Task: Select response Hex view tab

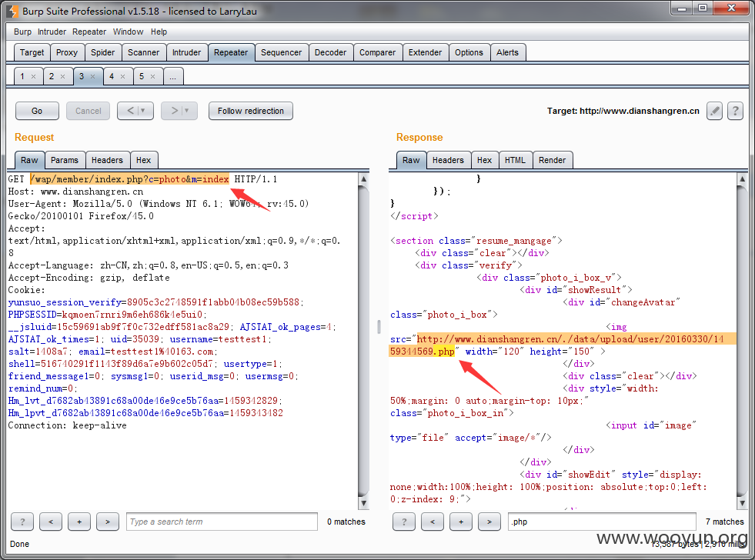Action: point(484,160)
